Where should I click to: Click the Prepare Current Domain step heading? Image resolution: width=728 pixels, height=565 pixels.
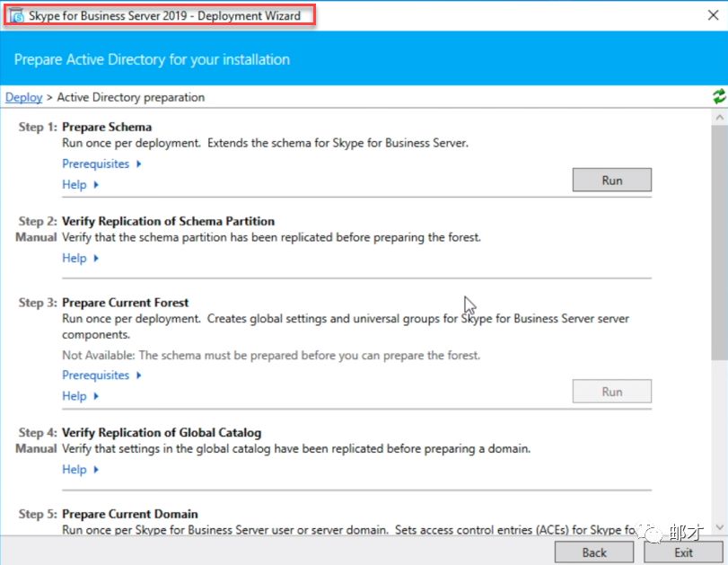pos(130,514)
